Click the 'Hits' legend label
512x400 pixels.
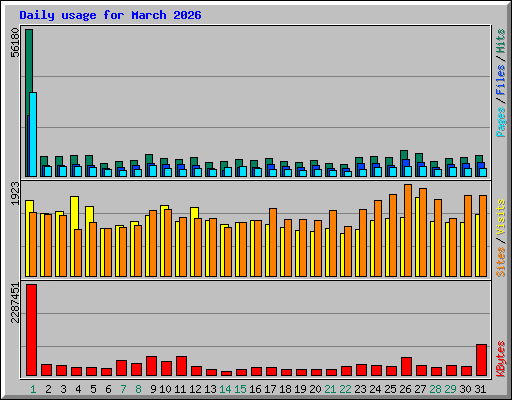(x=501, y=41)
